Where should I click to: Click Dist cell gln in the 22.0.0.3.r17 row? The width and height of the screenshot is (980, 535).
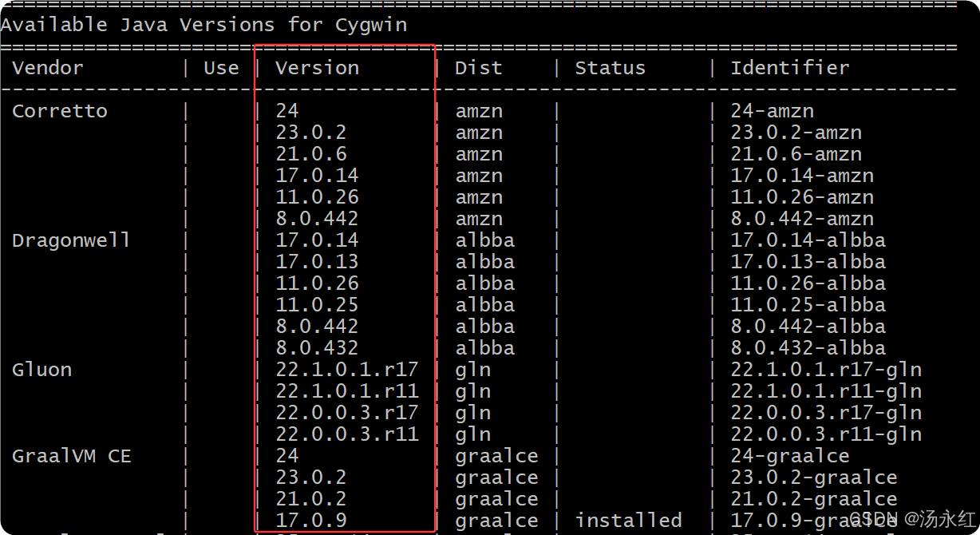[x=472, y=413]
